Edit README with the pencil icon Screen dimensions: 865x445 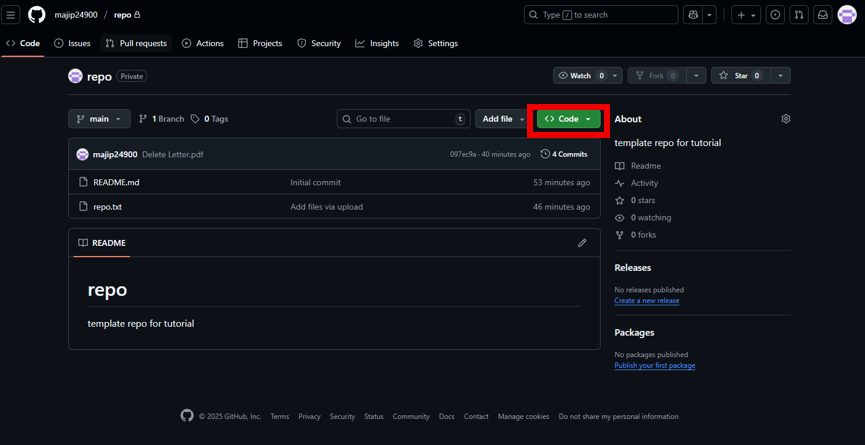coord(582,243)
